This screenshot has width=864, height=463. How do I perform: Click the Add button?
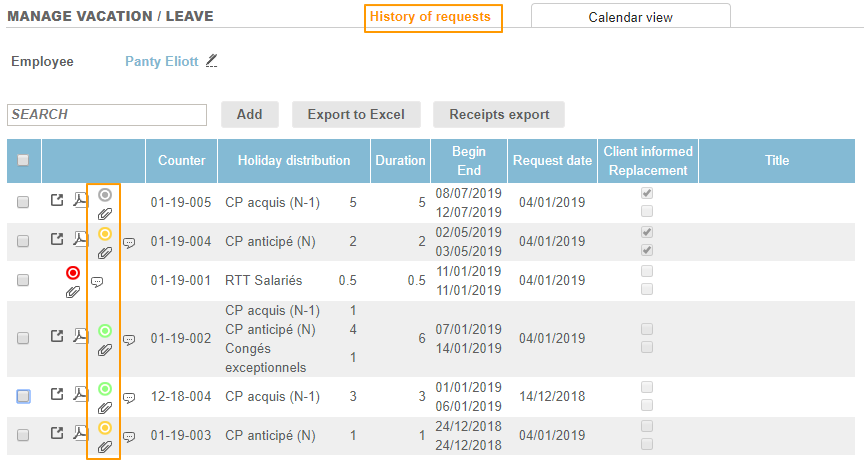click(x=249, y=114)
